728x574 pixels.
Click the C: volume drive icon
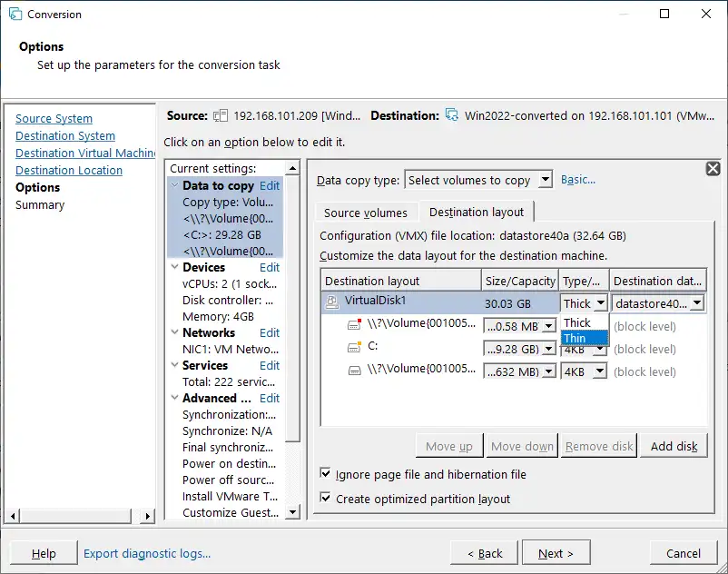click(x=354, y=346)
